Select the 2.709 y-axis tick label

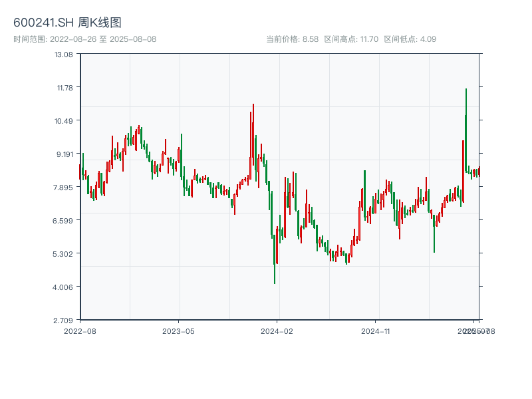click(64, 320)
